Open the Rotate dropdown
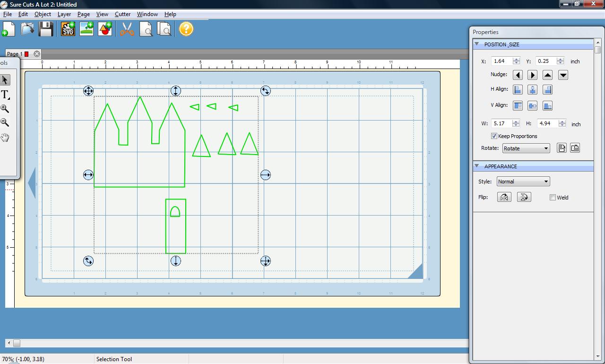This screenshot has width=605, height=364. pos(526,148)
